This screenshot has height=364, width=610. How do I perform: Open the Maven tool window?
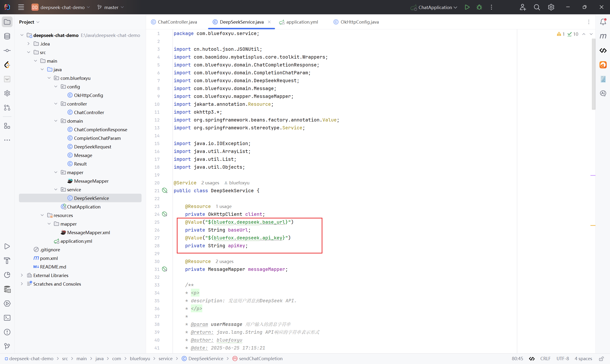tap(603, 36)
